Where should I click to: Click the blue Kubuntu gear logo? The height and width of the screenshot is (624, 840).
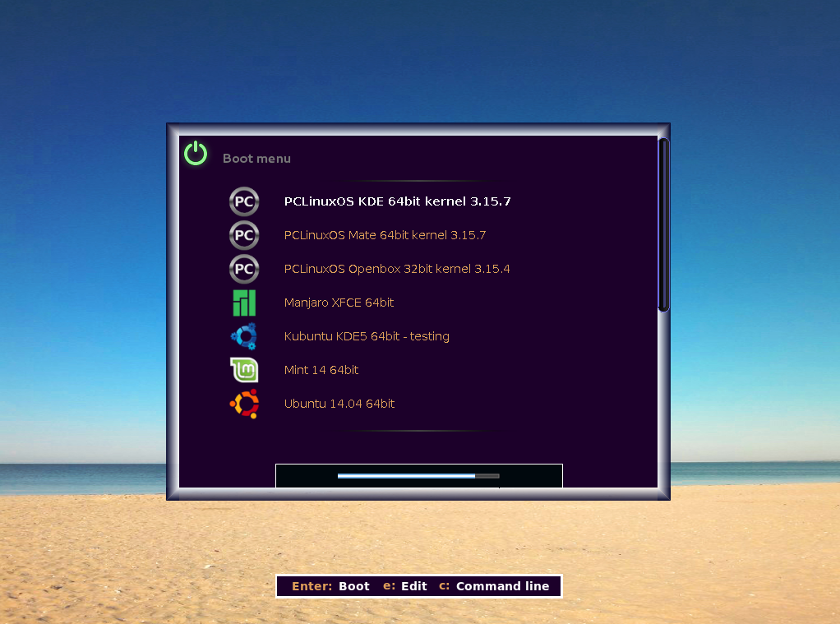pos(244,336)
